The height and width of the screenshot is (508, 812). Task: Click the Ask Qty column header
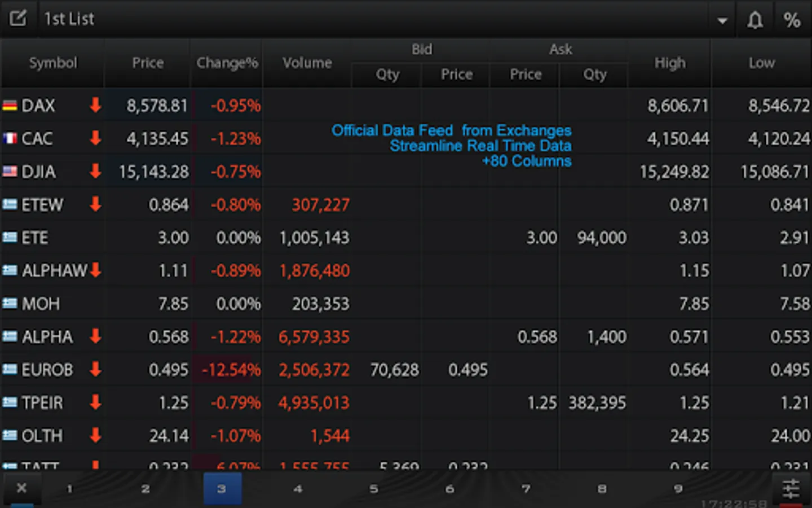595,75
